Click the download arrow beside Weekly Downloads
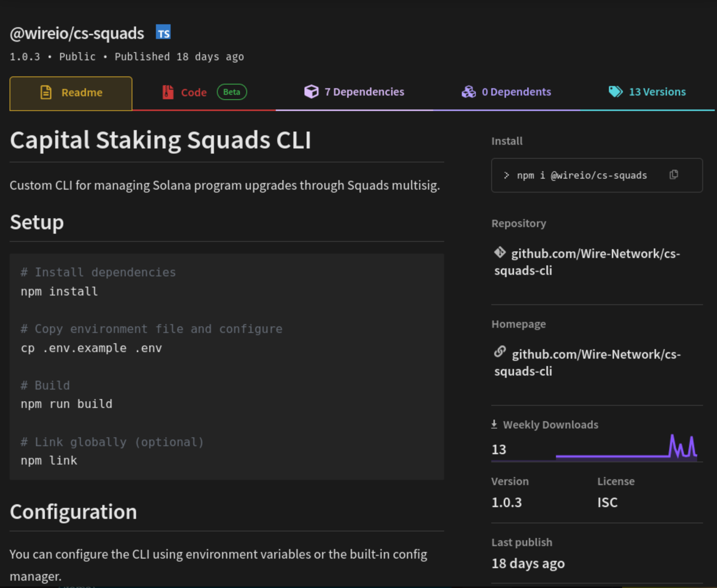The image size is (717, 588). click(x=494, y=424)
